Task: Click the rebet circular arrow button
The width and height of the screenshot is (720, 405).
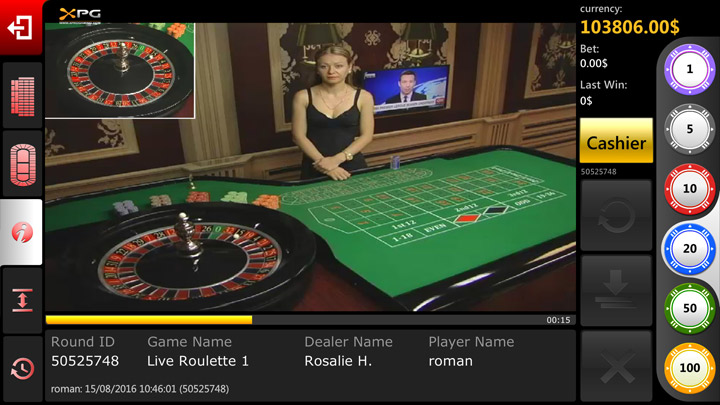Action: 616,215
